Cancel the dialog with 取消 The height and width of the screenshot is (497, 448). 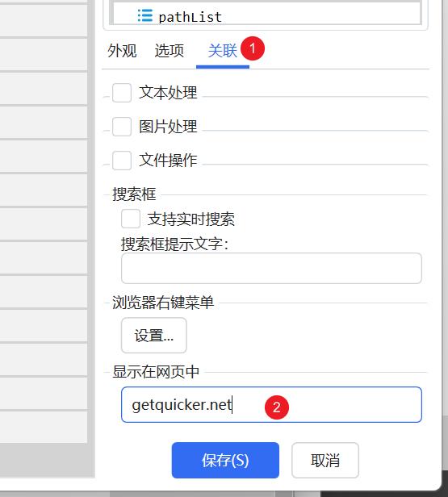(325, 460)
